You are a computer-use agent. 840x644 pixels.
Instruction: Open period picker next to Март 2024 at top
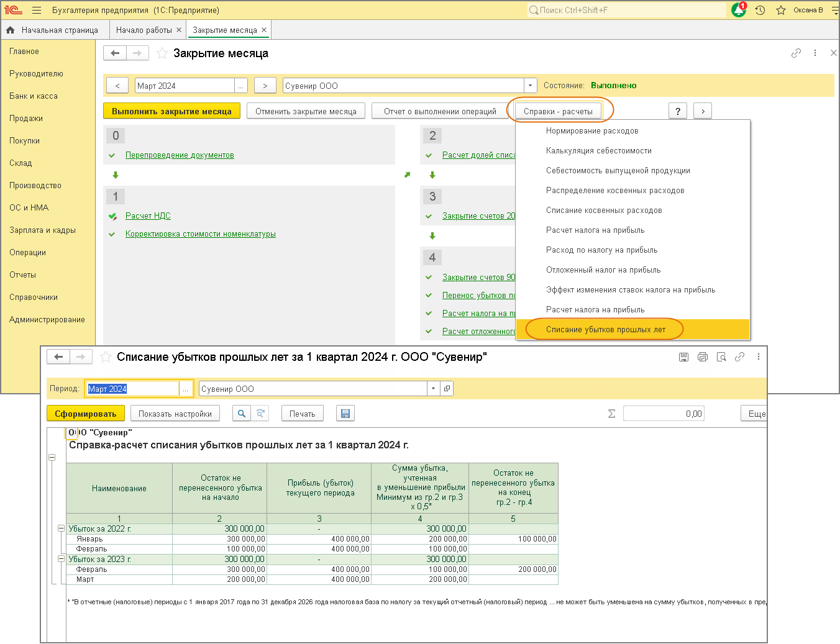click(240, 86)
